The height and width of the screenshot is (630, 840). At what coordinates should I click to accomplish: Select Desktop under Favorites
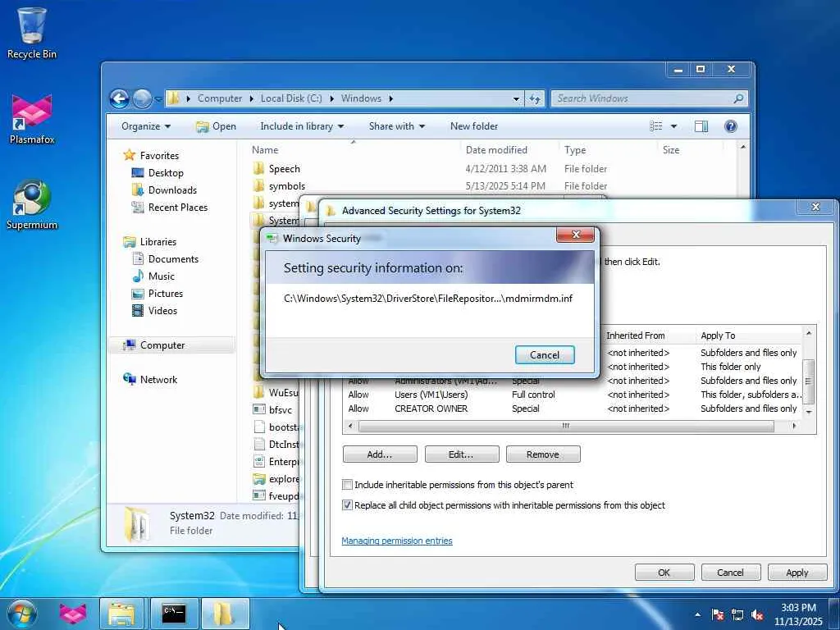tap(166, 173)
